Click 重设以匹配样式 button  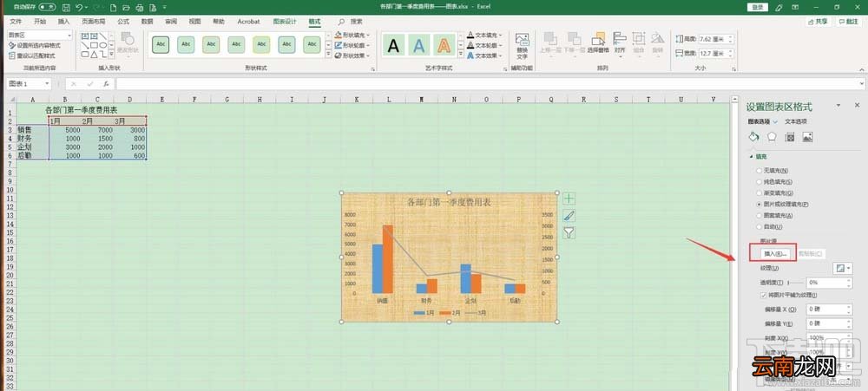click(x=32, y=55)
